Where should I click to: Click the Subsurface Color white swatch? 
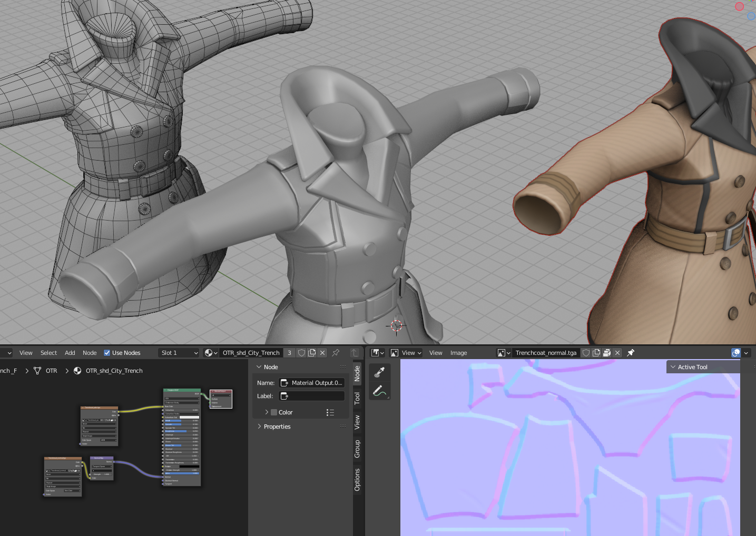[x=189, y=417]
